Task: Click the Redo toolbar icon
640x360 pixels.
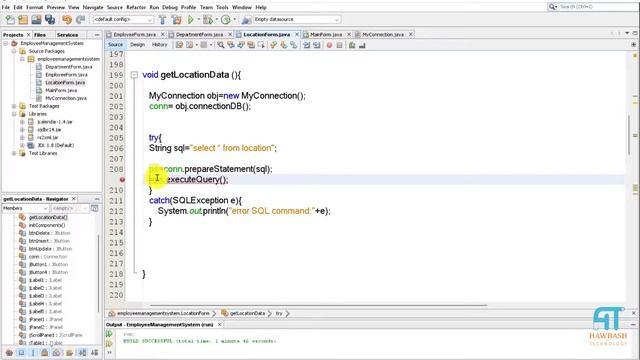Action: (x=80, y=19)
